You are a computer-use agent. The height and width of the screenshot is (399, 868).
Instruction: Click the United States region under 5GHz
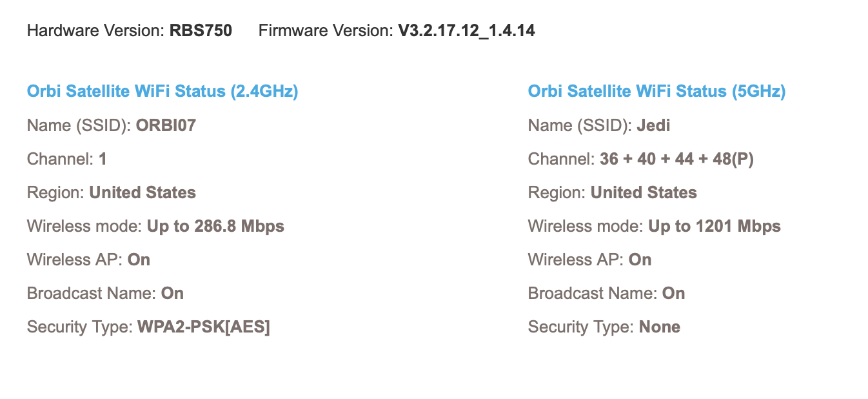click(644, 192)
